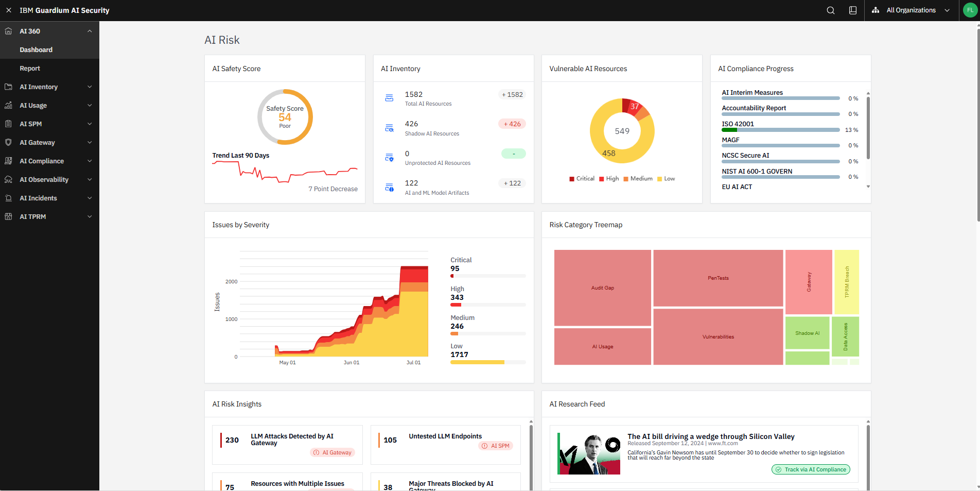The image size is (980, 491).
Task: Select the PenTests treemap tile
Action: [x=718, y=278]
